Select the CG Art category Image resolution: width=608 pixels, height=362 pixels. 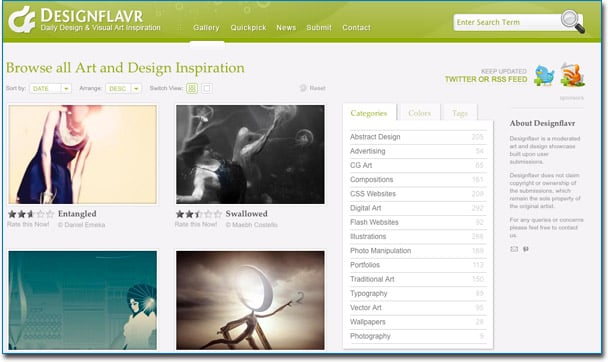coord(417,165)
